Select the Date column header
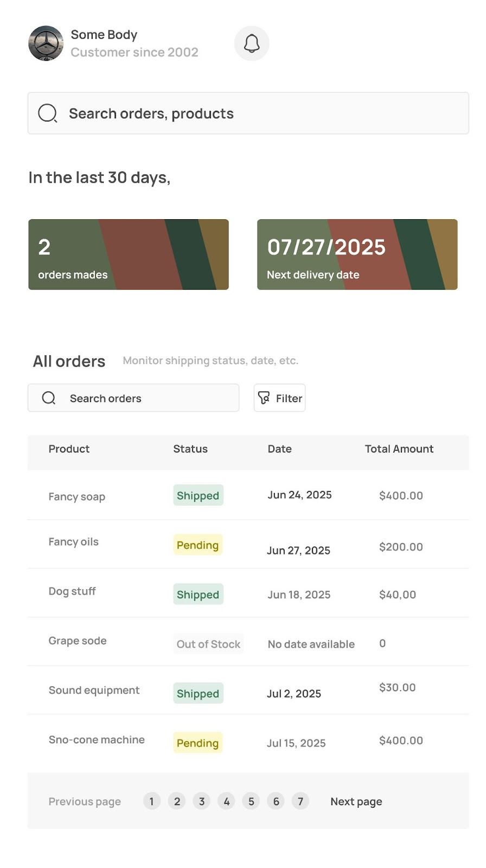 [279, 449]
